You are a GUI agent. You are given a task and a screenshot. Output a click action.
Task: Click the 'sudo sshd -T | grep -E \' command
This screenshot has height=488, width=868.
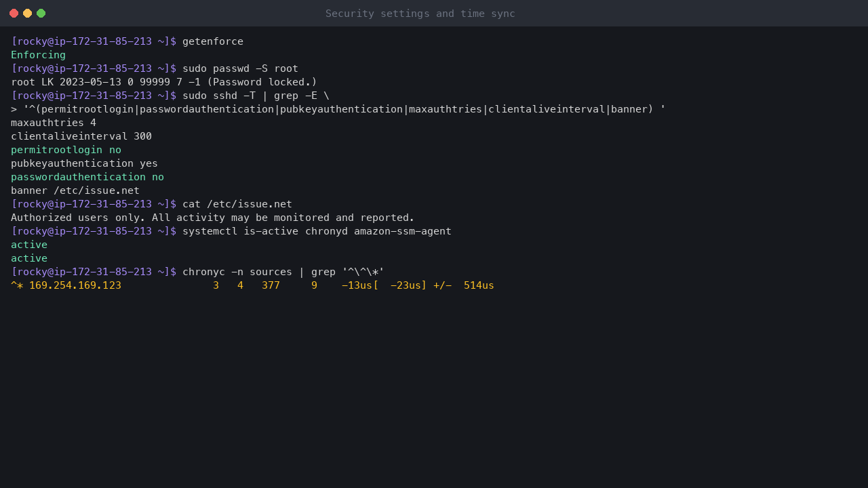[256, 96]
